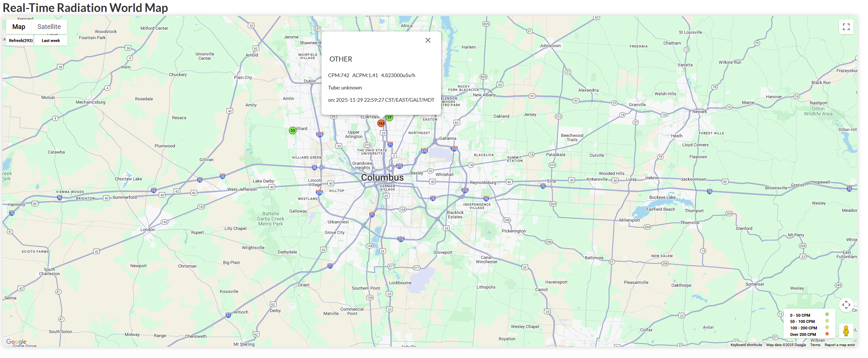
Task: Click the popup timestamp '2025-11-29 22:59:27'
Action: point(360,100)
